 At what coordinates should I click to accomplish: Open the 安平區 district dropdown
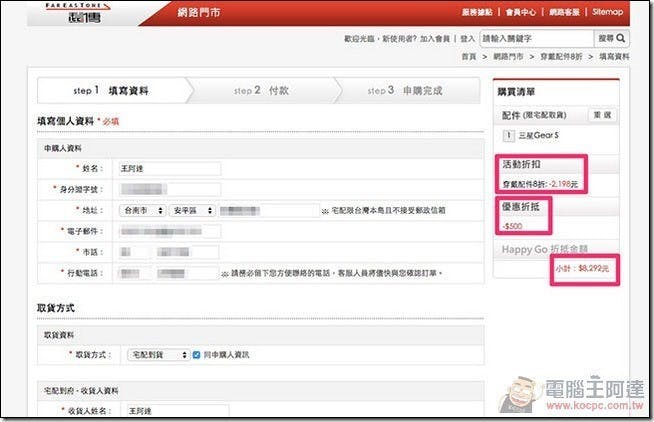192,211
